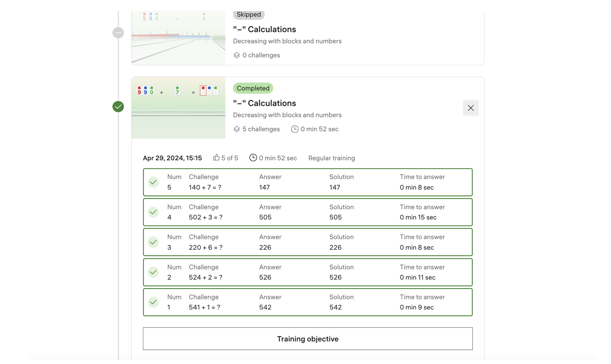Open the skipped exercise thumbnail
This screenshot has width=611, height=364.
point(178,38)
